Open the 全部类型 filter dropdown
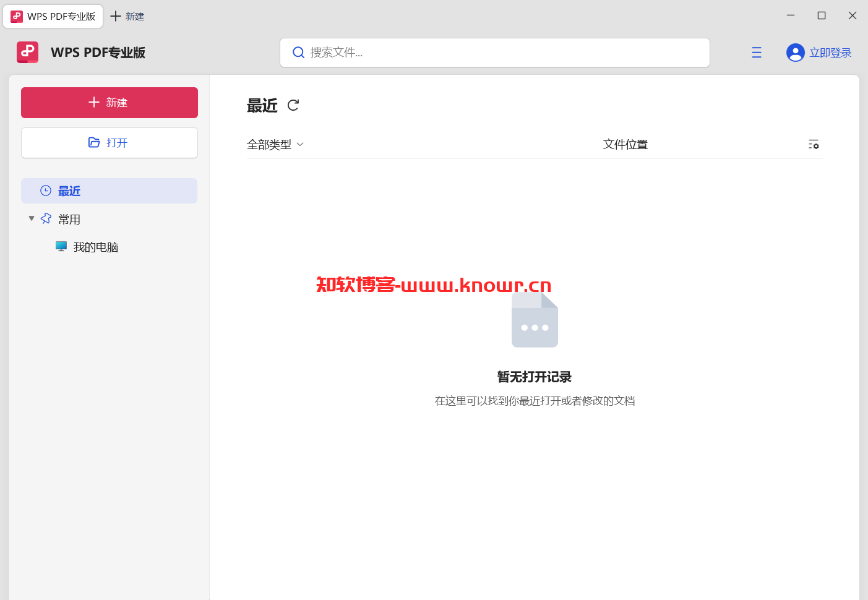Image resolution: width=868 pixels, height=600 pixels. (275, 144)
